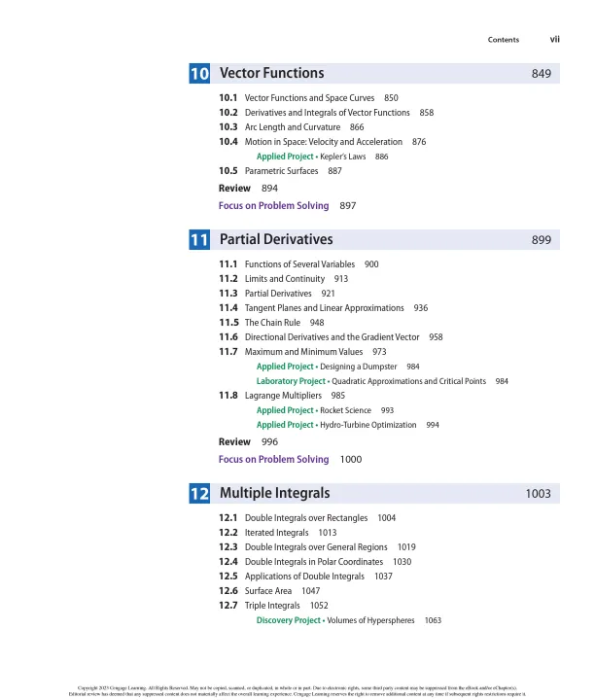
Task: Open chapter 10 Vector Functions heading
Action: tap(272, 74)
